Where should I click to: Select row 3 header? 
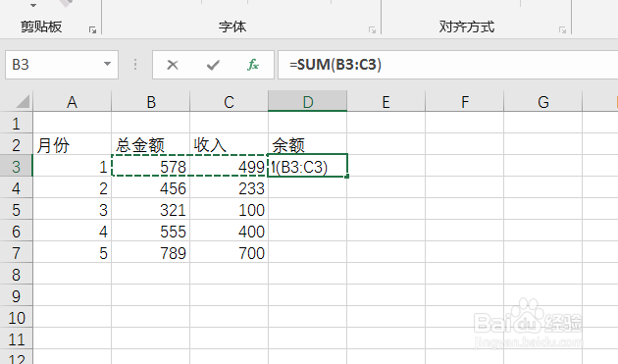[x=16, y=167]
